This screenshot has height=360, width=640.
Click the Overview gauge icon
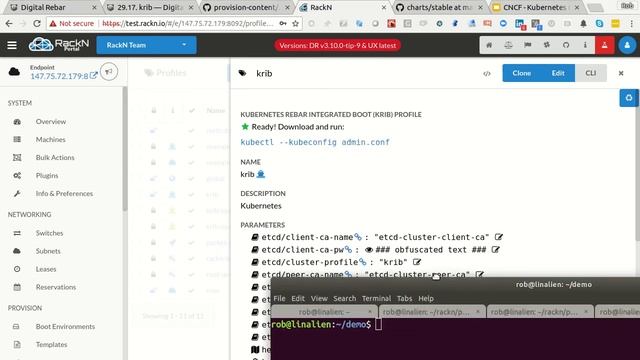pos(17,122)
